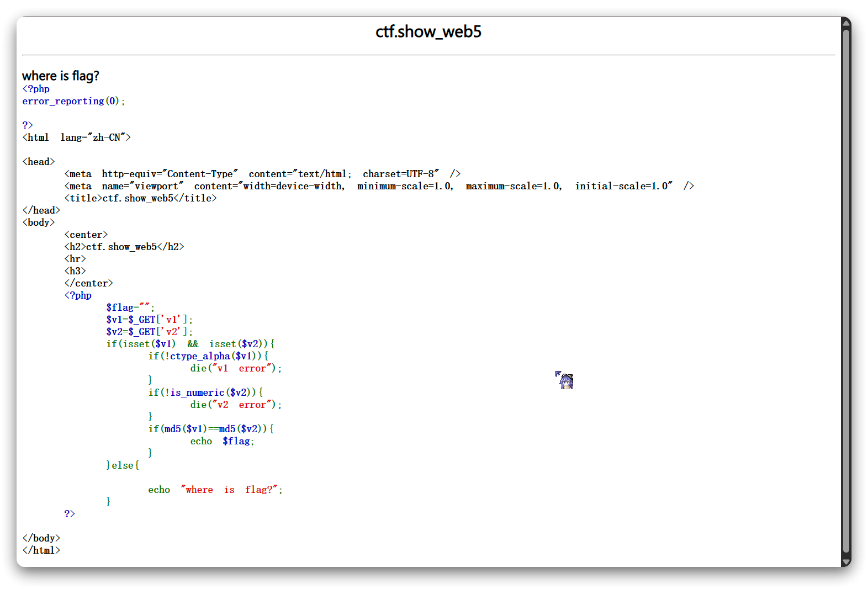Click the red "where is flag?" echo string
This screenshot has height=589, width=868.
pos(229,490)
